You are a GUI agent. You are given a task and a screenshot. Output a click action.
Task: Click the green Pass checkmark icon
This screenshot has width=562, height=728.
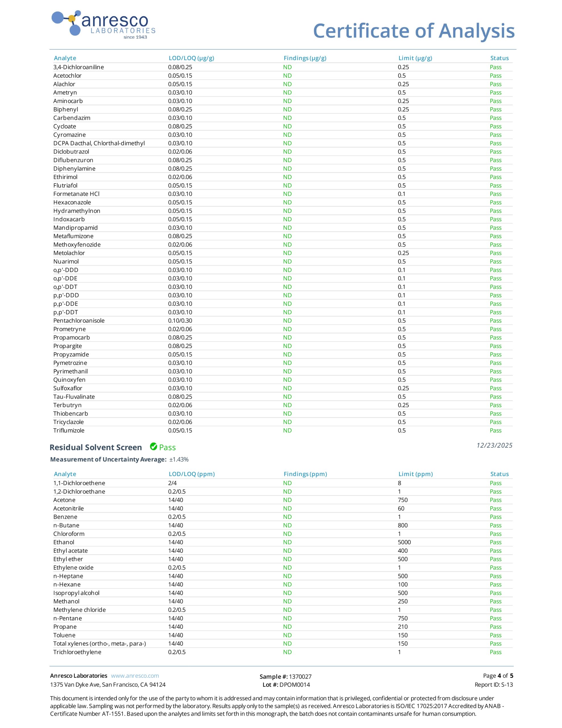point(154,446)
